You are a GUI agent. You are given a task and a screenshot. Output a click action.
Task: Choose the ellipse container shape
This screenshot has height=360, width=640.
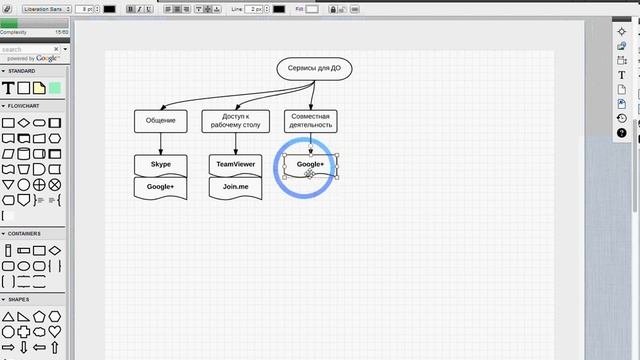[24, 266]
